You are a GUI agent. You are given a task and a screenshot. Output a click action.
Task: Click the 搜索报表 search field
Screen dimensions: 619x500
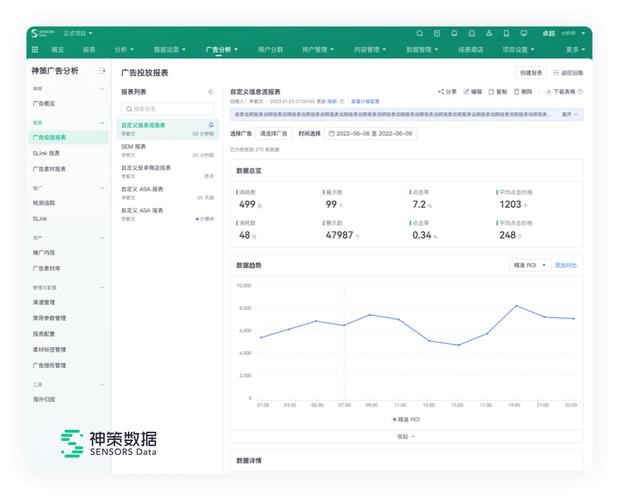(x=168, y=109)
